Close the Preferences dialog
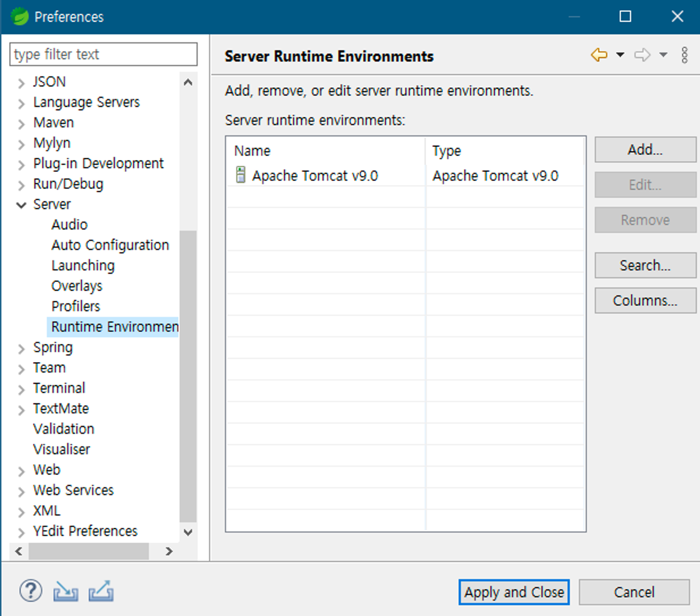Viewport: 700px width, 616px height. (x=677, y=16)
